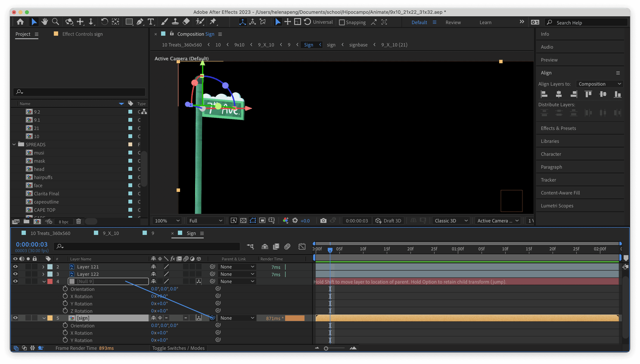
Task: Collapse the SPREADS folder
Action: pyautogui.click(x=14, y=145)
